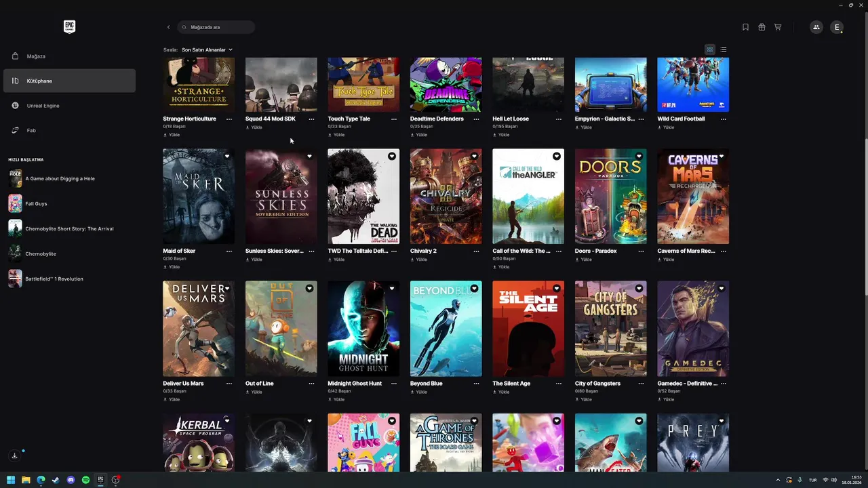
Task: Favorite Call of the Wild: The Angler
Action: [557, 157]
